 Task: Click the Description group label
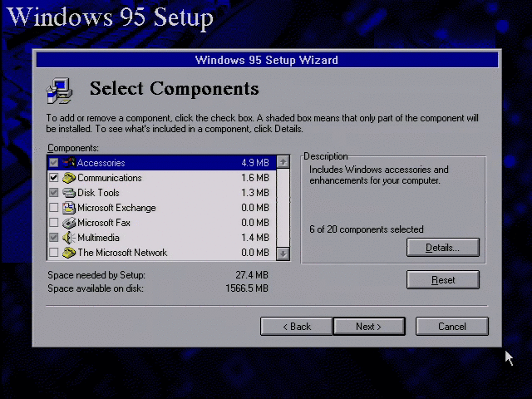[326, 156]
